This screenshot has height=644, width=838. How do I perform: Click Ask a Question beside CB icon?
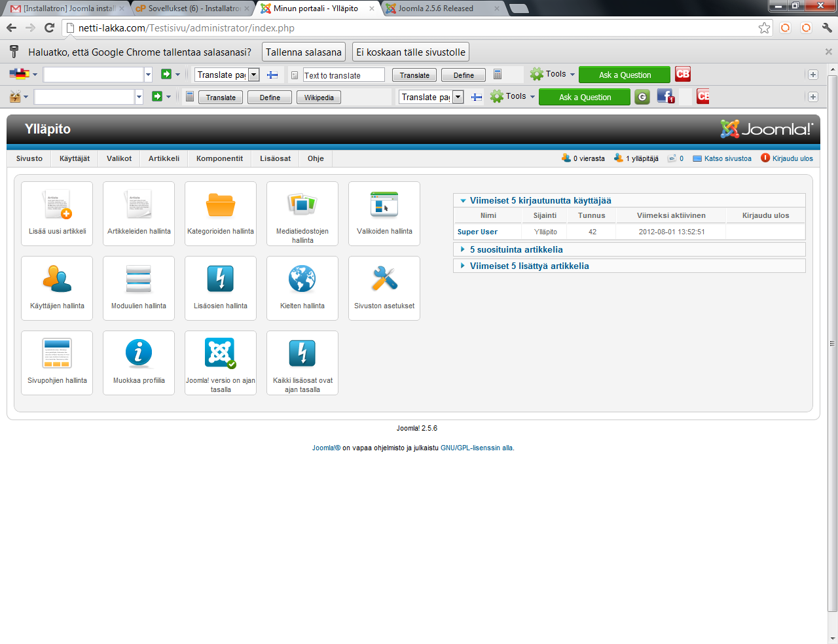pyautogui.click(x=625, y=75)
